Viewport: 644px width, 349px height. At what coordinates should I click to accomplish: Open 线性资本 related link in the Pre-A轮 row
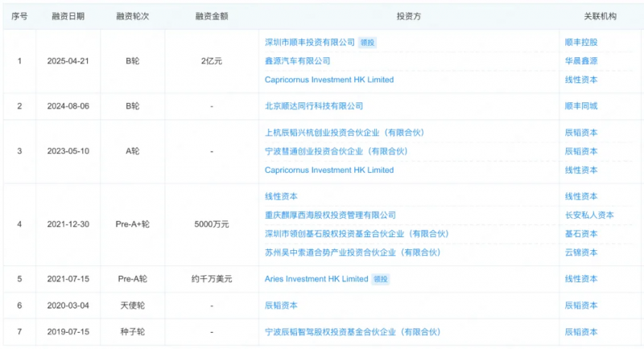tap(580, 279)
